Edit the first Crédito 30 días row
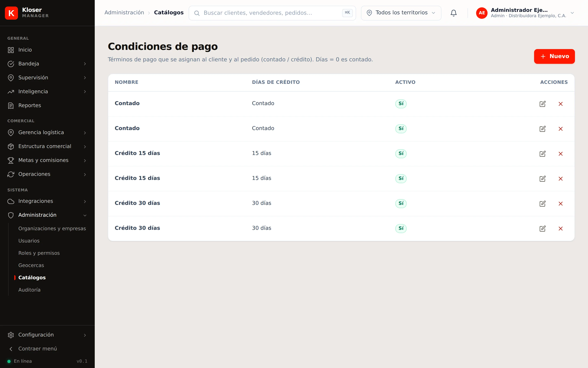 [x=542, y=204]
